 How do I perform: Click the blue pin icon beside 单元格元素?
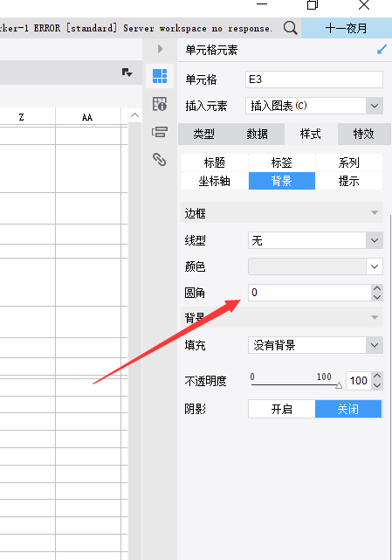pyautogui.click(x=382, y=50)
